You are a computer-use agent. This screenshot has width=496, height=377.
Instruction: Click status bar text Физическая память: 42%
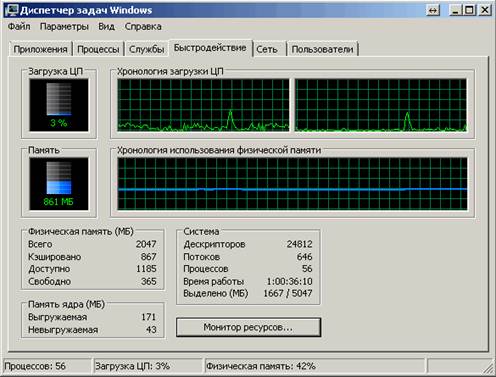click(261, 366)
